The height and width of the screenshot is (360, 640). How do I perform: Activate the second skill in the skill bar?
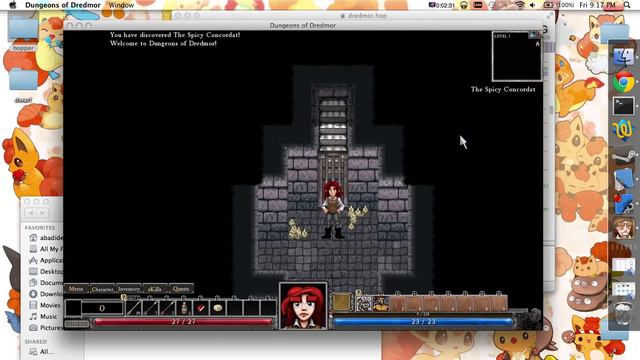[x=380, y=304]
